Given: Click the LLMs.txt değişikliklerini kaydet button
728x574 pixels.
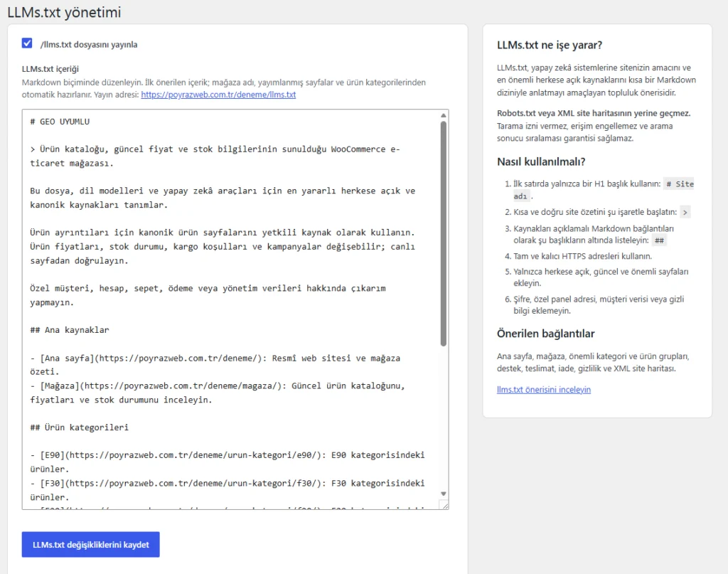Looking at the screenshot, I should [90, 544].
